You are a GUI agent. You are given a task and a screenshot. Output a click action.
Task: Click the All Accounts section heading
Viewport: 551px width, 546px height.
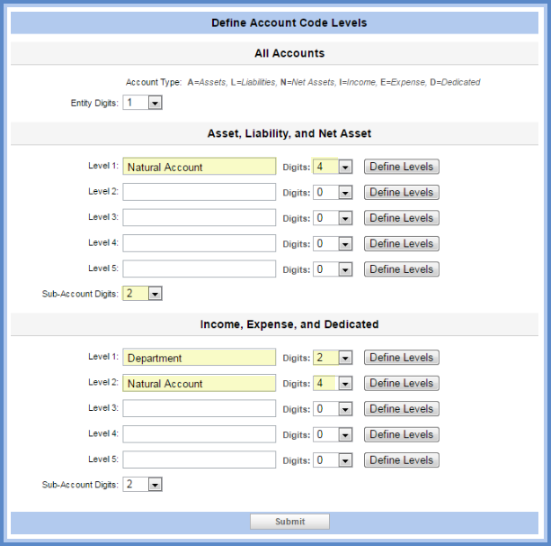pos(290,53)
